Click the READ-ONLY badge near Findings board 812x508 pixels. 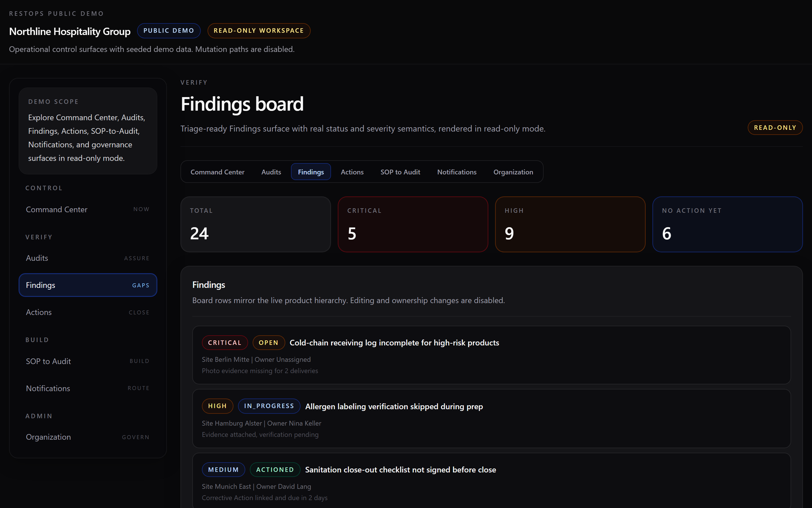click(x=775, y=128)
